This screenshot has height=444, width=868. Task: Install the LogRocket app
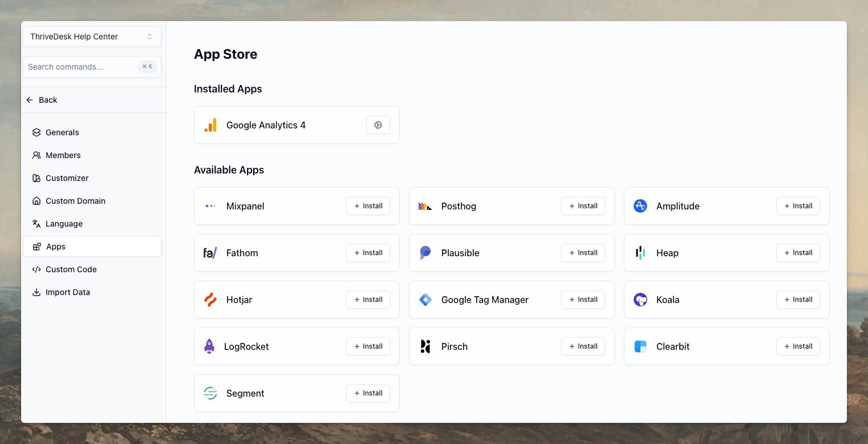368,346
